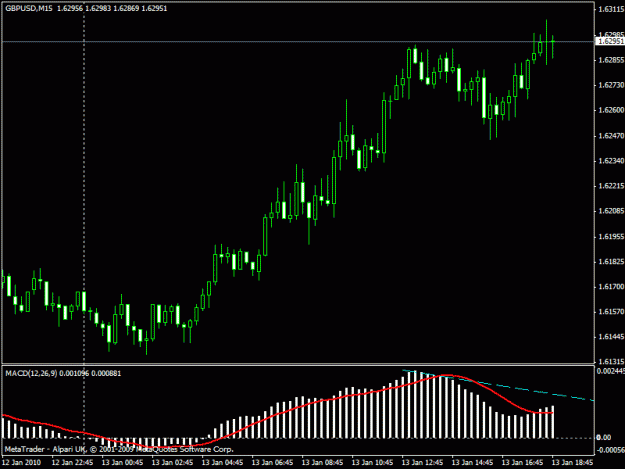Click the price axis label 1.61445
Image resolution: width=625 pixels, height=469 pixels.
point(611,337)
